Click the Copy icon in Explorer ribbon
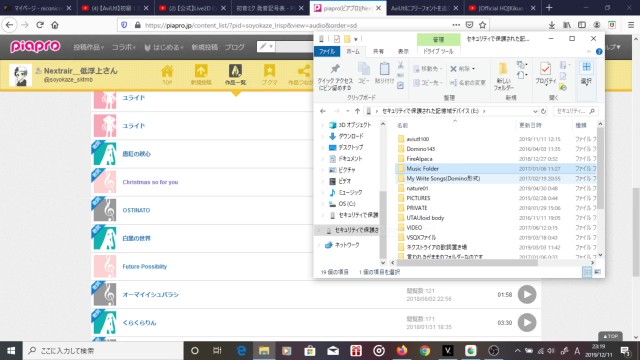Image resolution: width=640 pixels, height=360 pixels. click(364, 73)
